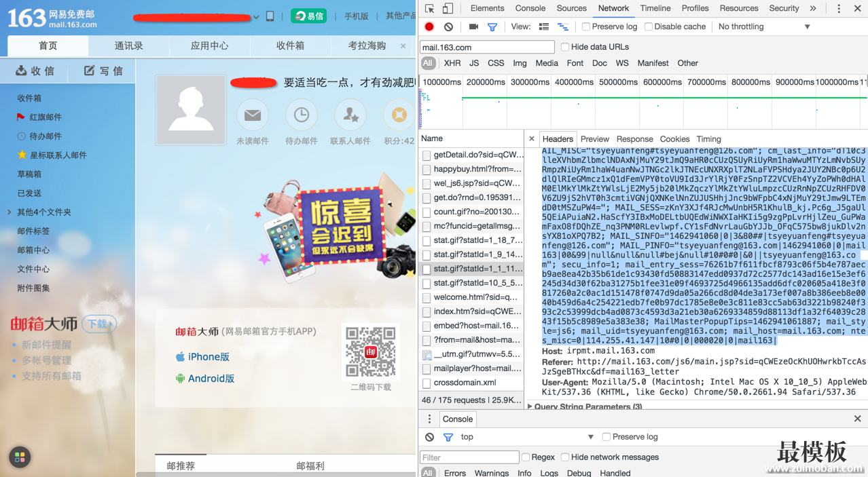Image resolution: width=868 pixels, height=477 pixels.
Task: Enable capture screenshots camera icon
Action: click(x=473, y=26)
